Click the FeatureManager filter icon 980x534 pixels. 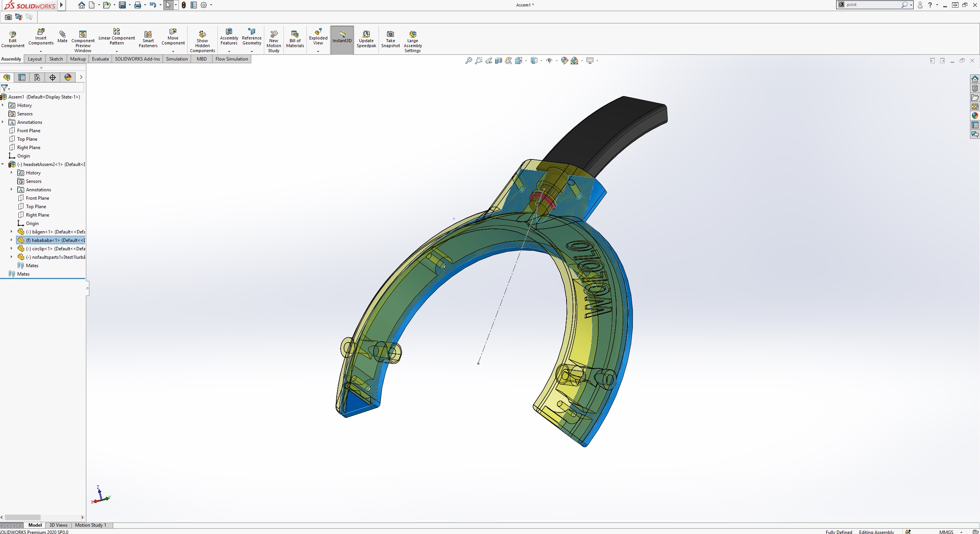tap(5, 88)
